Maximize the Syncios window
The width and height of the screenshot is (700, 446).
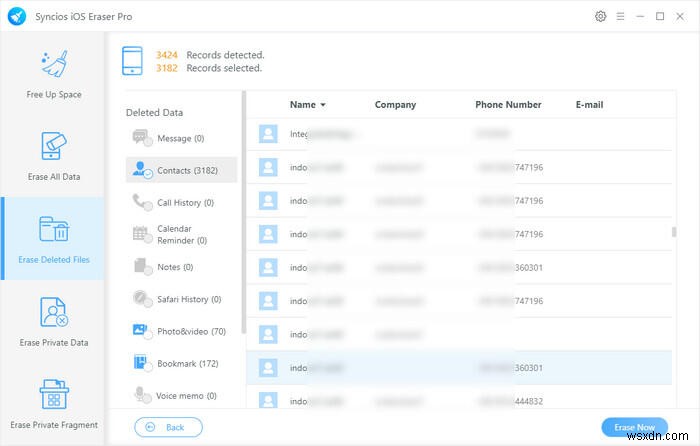click(660, 17)
